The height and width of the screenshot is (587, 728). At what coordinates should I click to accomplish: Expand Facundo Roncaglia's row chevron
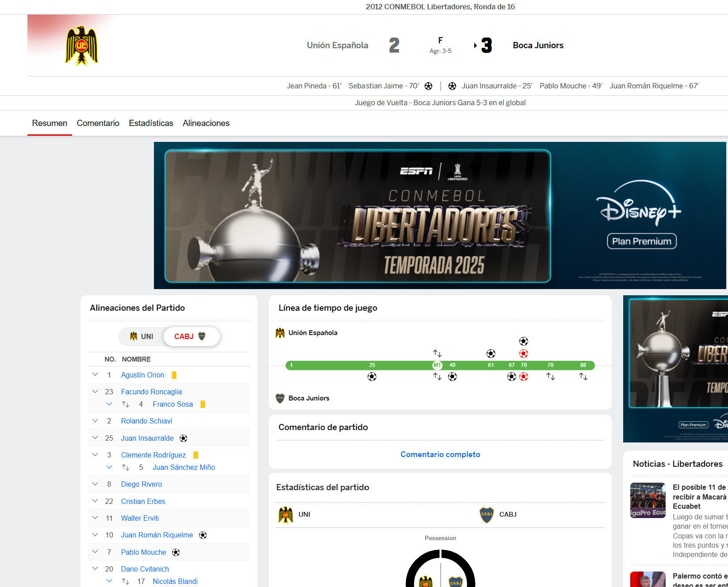click(95, 391)
